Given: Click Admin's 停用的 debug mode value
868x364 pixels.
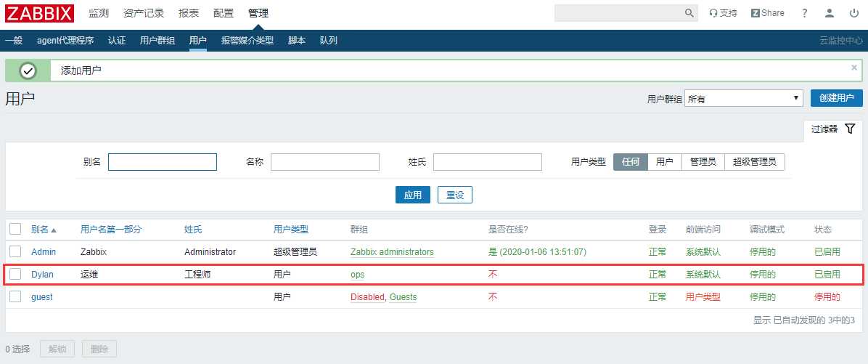Looking at the screenshot, I should coord(763,252).
